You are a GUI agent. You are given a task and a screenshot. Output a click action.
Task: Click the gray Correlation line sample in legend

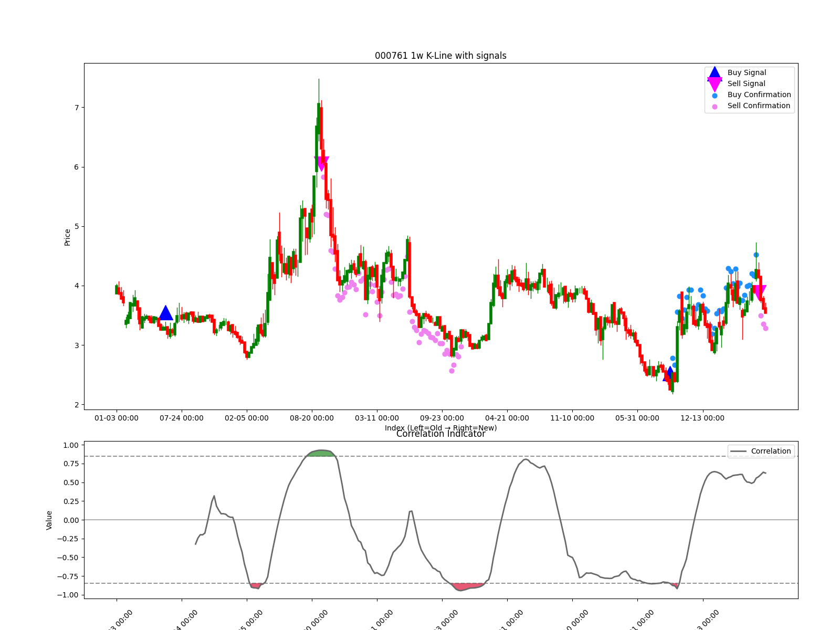[x=739, y=451]
